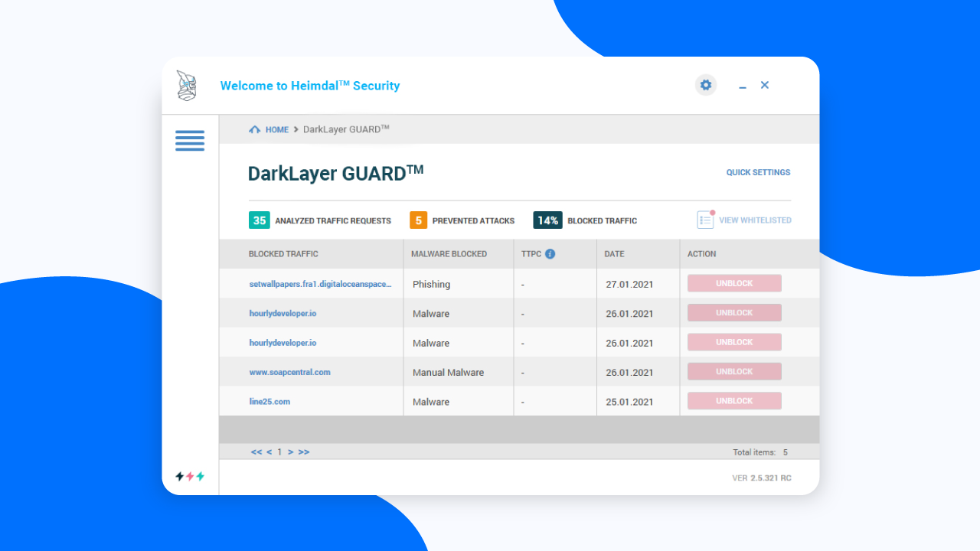This screenshot has height=551, width=980.
Task: Click the home icon in breadcrumb
Action: pyautogui.click(x=255, y=130)
